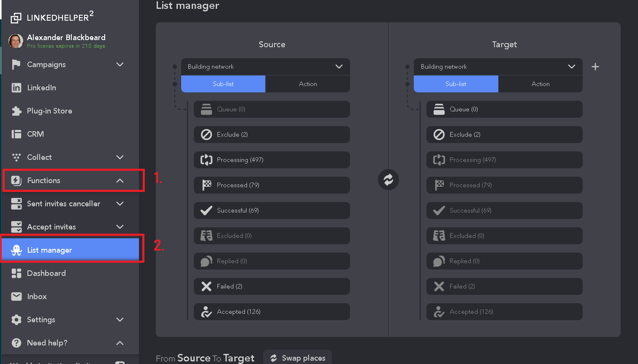The image size is (638, 364).
Task: Collapse the Need help chevron
Action: pyautogui.click(x=120, y=343)
